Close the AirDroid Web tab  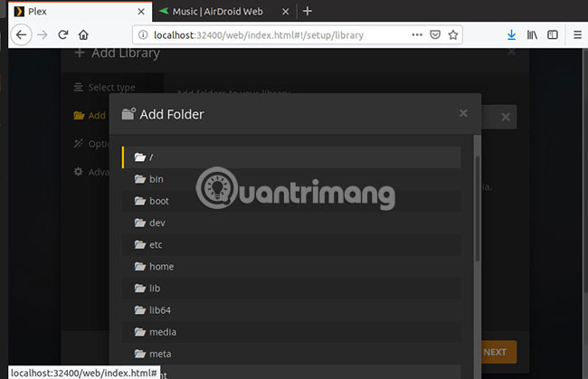point(285,12)
